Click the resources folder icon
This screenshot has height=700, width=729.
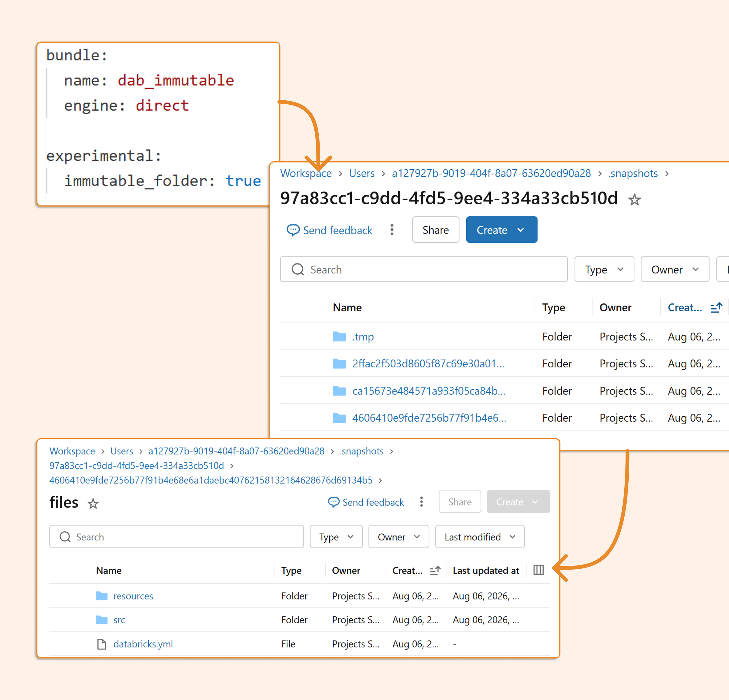[101, 596]
